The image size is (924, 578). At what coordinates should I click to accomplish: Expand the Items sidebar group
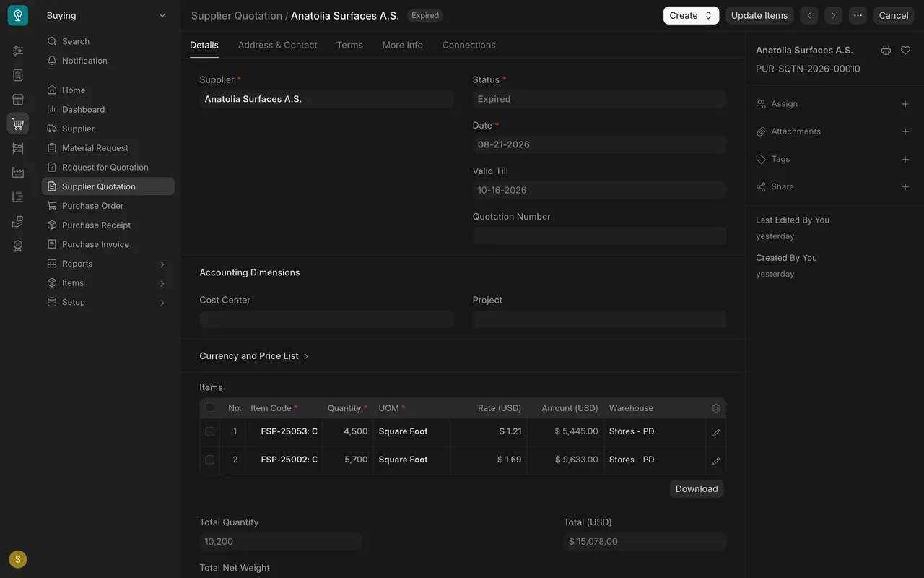tap(108, 283)
